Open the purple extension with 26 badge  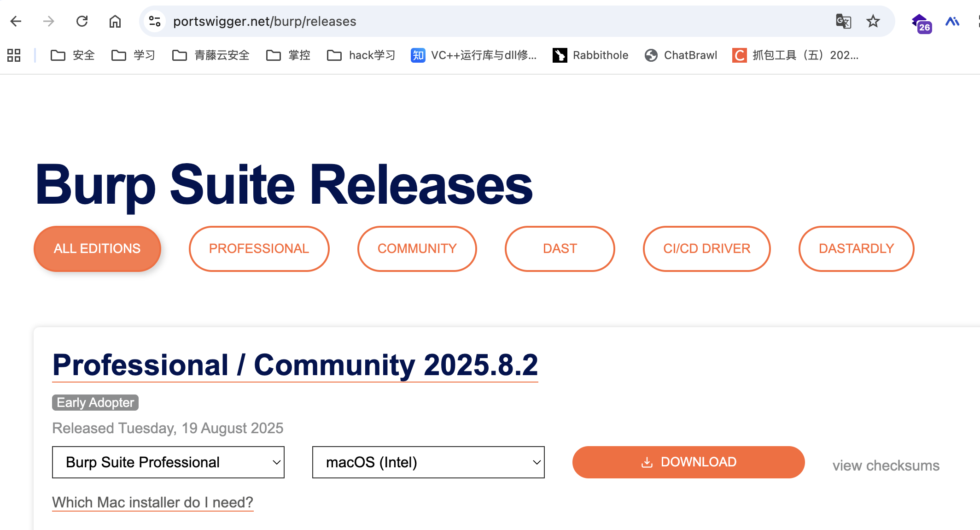(x=922, y=23)
